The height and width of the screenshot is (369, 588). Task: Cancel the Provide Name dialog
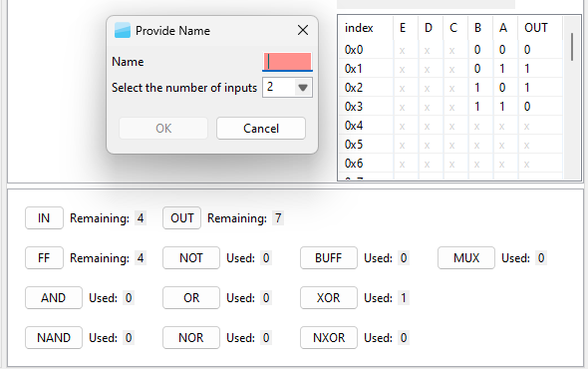tap(261, 129)
